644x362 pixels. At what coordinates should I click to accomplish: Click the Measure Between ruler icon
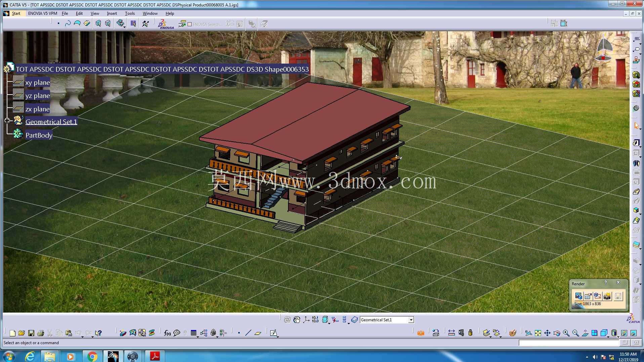(x=451, y=333)
